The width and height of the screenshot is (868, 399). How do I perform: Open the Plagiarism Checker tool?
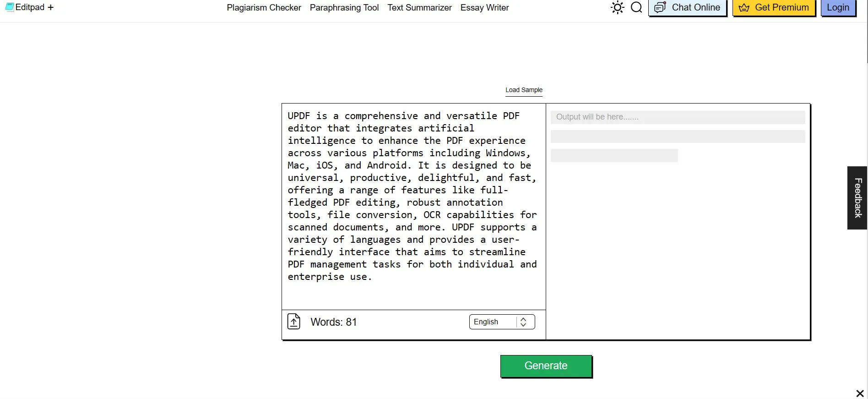[264, 8]
